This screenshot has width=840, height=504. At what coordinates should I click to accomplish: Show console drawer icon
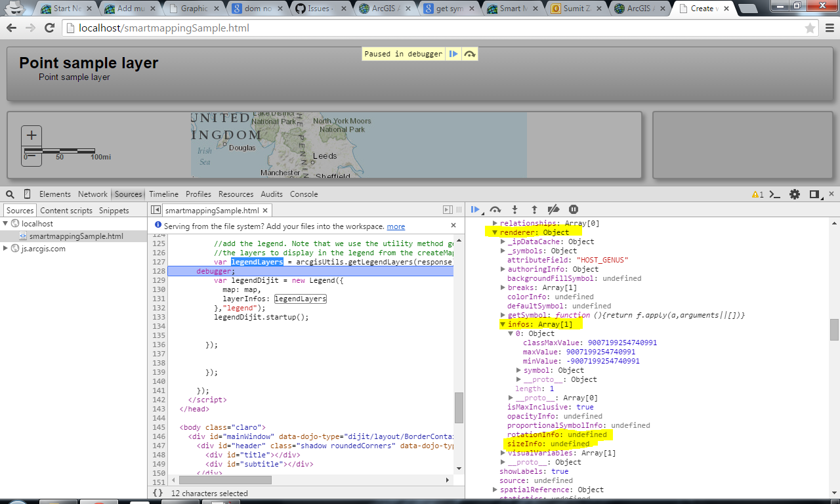[x=775, y=194]
